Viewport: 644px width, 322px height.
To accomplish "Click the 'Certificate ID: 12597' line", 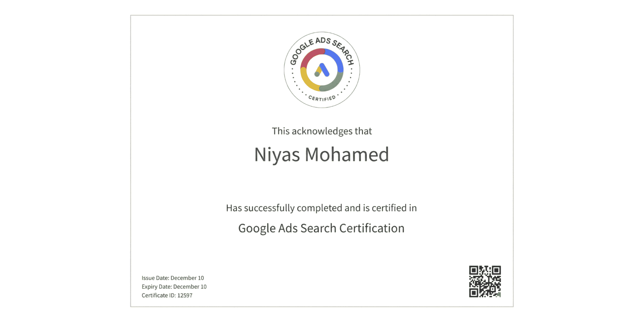I will [167, 295].
